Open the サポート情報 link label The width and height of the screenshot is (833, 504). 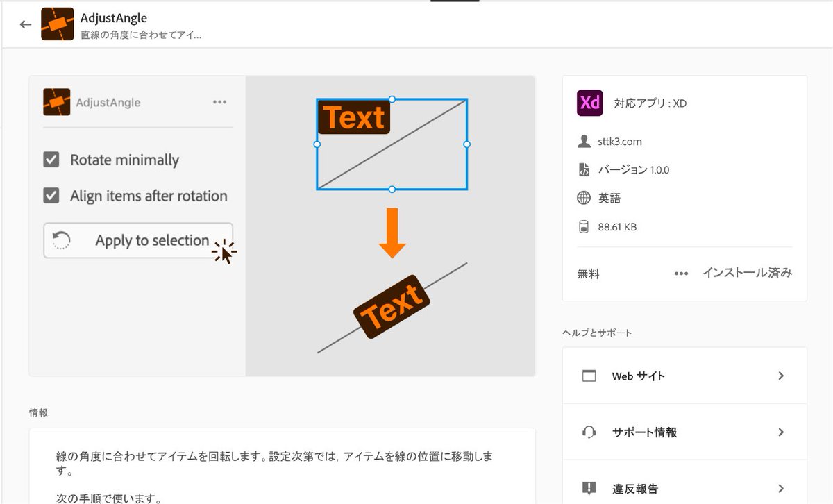(x=644, y=432)
